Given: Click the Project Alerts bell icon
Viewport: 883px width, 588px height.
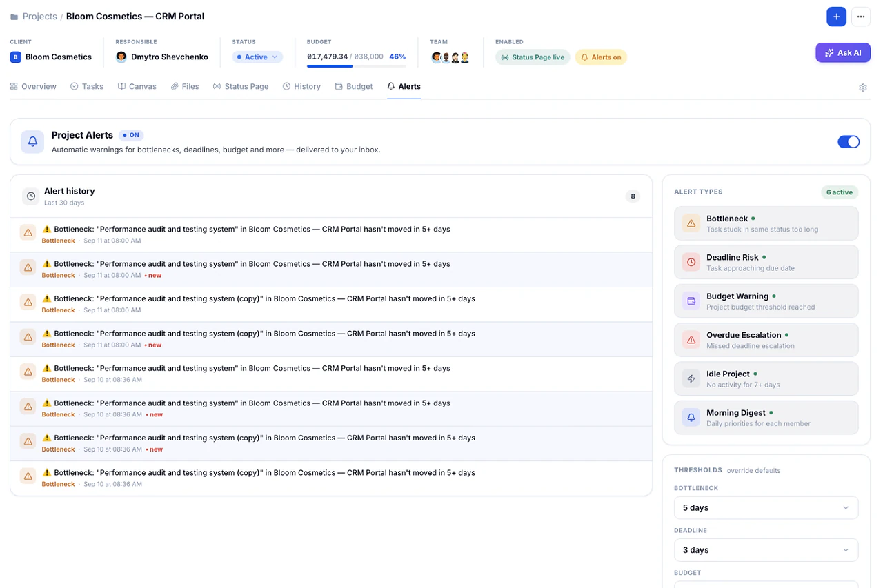Looking at the screenshot, I should point(32,141).
